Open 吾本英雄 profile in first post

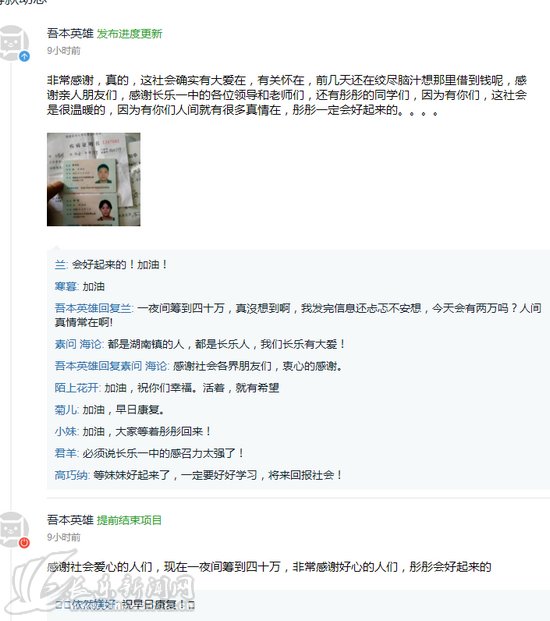tap(70, 34)
